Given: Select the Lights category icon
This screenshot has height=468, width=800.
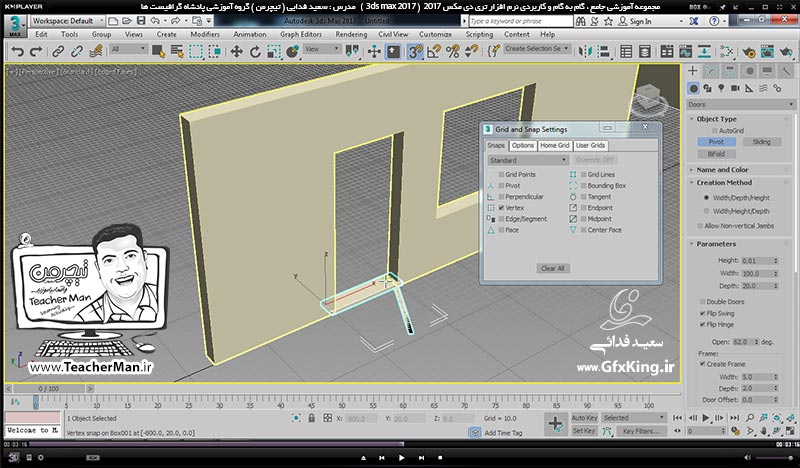Looking at the screenshot, I should tap(721, 88).
